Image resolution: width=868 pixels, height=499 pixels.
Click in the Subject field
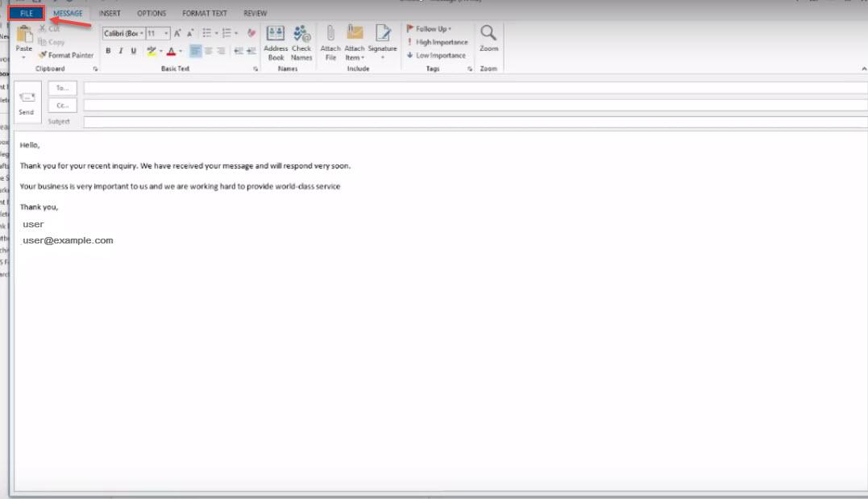click(476, 122)
